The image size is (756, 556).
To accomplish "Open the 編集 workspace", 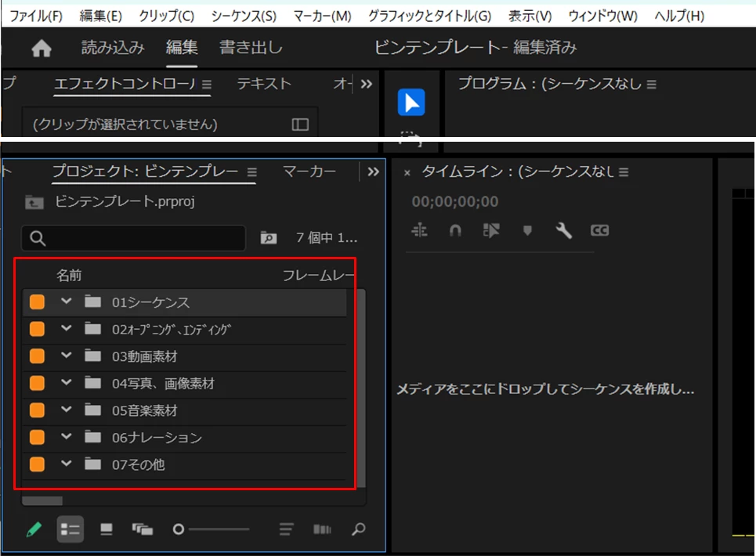I will pyautogui.click(x=182, y=48).
